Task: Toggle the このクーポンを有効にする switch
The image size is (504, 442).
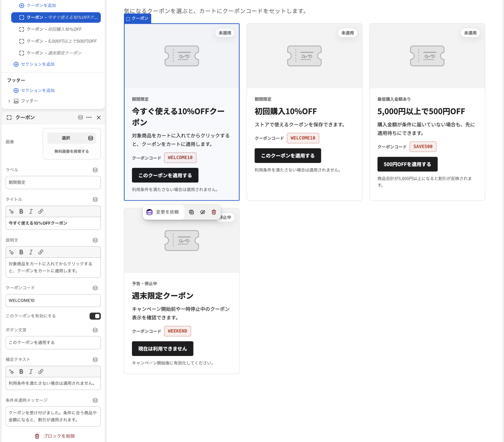Action: (95, 316)
